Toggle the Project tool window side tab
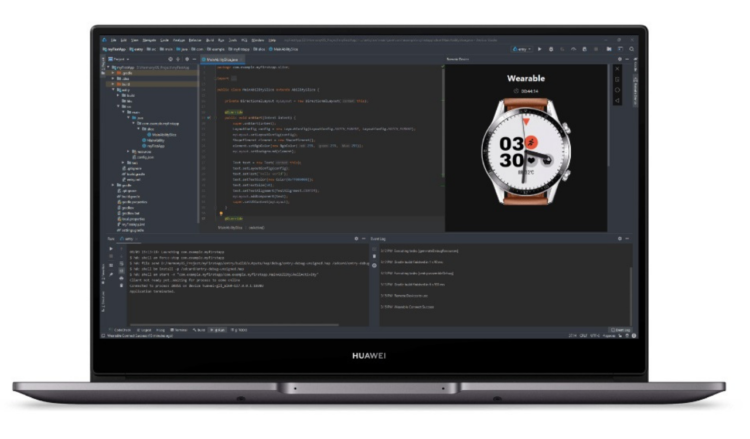The width and height of the screenshot is (750, 439). click(x=103, y=65)
